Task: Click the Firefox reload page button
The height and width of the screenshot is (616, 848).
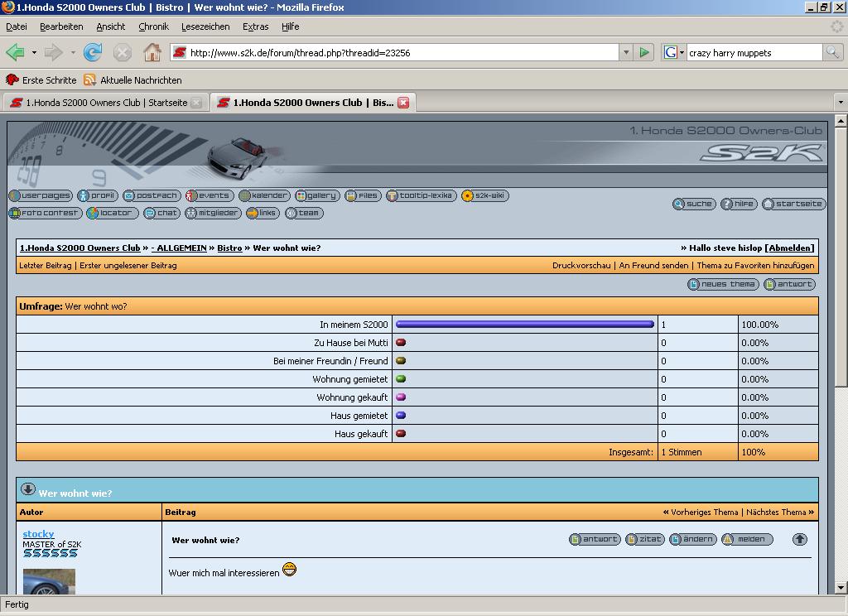Action: click(x=93, y=52)
